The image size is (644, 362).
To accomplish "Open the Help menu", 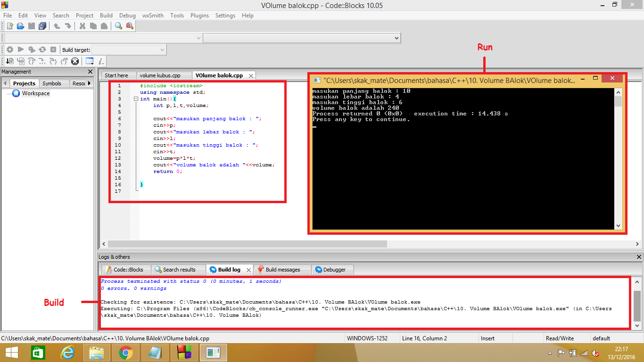I will coord(248,16).
